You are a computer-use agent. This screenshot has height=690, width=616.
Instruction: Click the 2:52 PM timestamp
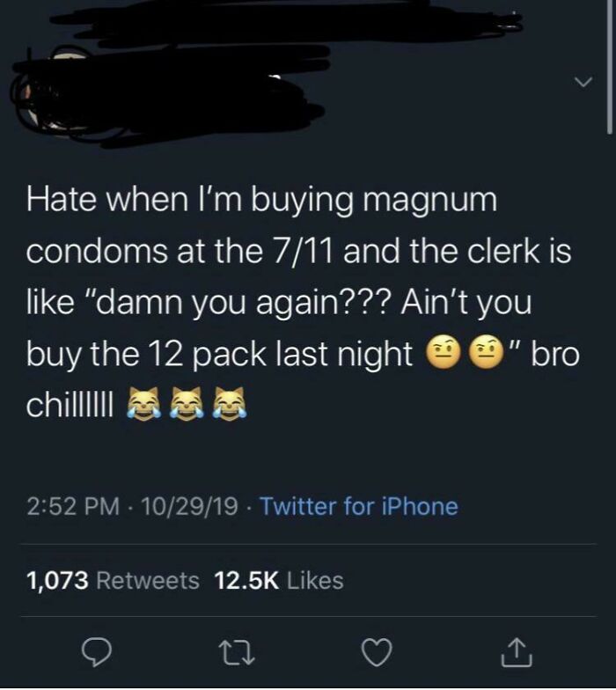(x=73, y=506)
